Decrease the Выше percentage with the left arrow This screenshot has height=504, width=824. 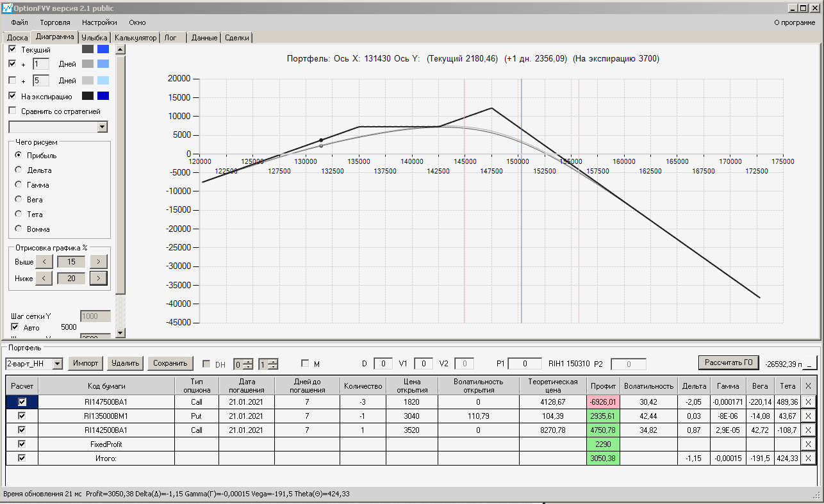44,262
